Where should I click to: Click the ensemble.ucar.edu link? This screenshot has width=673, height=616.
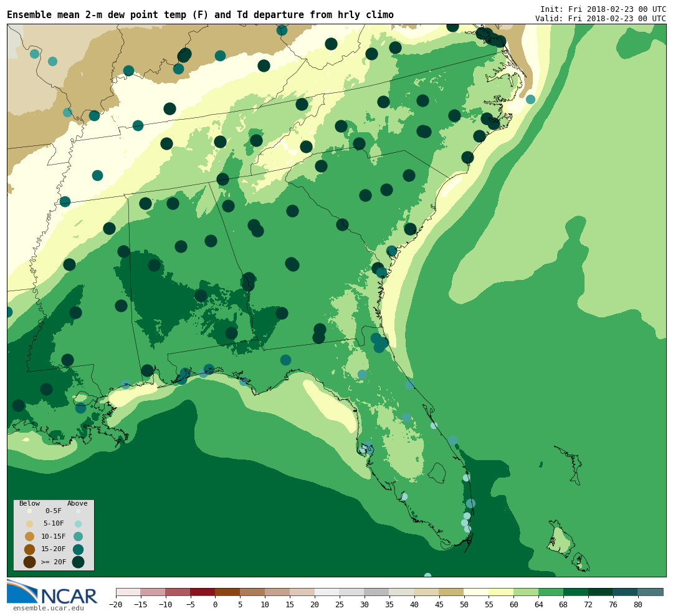[48, 609]
